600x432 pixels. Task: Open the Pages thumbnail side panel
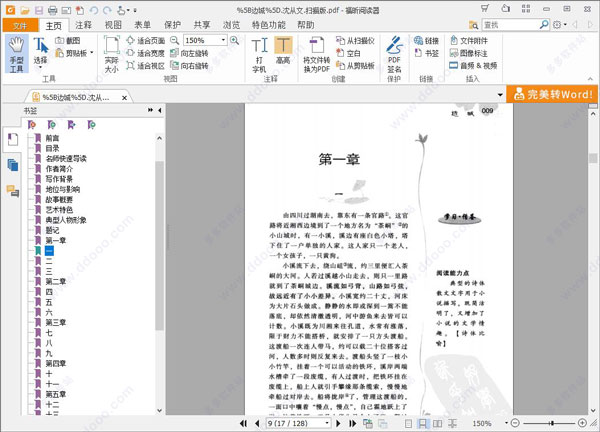click(13, 165)
